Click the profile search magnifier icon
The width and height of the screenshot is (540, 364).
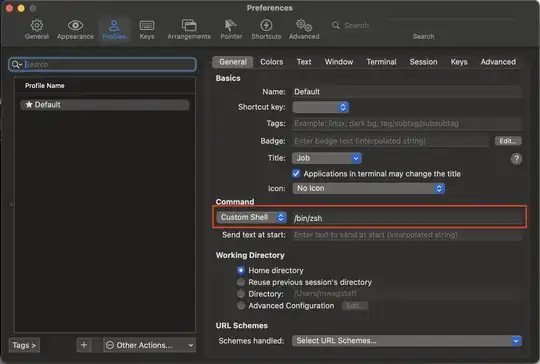tap(16, 64)
